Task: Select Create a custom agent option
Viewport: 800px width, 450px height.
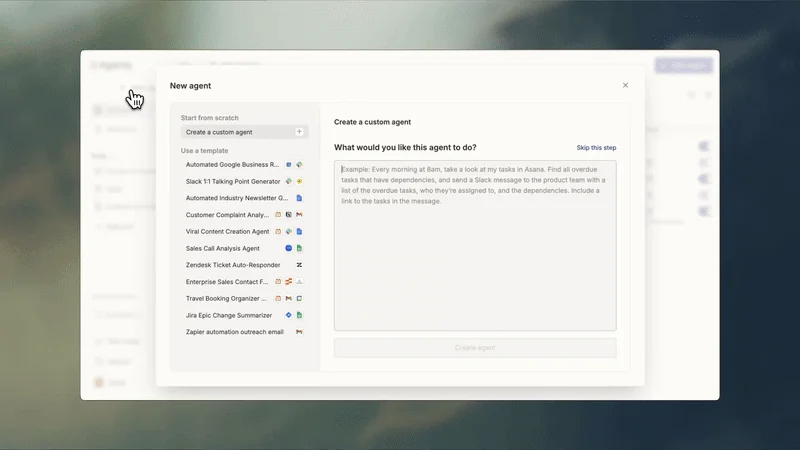Action: point(244,132)
